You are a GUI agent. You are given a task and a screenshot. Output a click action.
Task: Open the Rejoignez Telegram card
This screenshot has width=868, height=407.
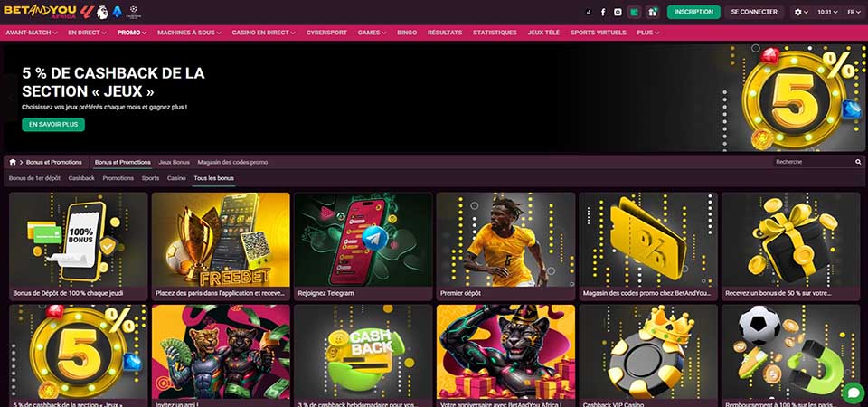[363, 246]
